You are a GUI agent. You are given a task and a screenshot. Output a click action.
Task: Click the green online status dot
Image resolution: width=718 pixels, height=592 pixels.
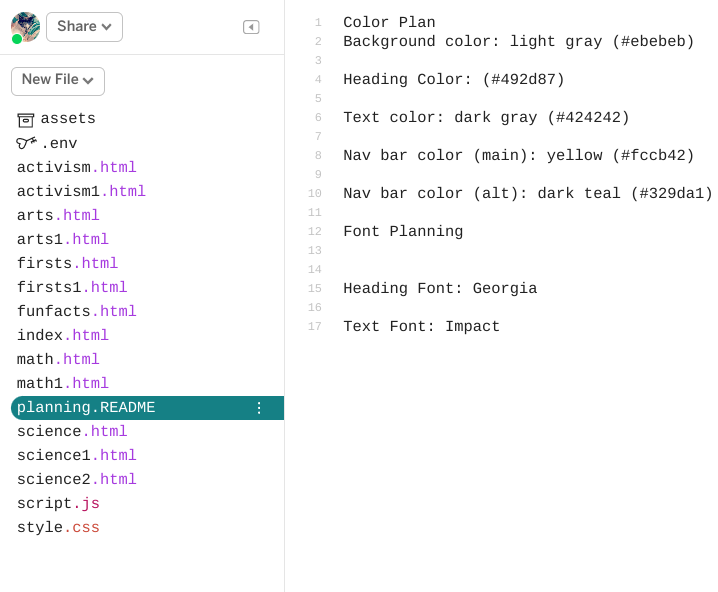tap(17, 39)
